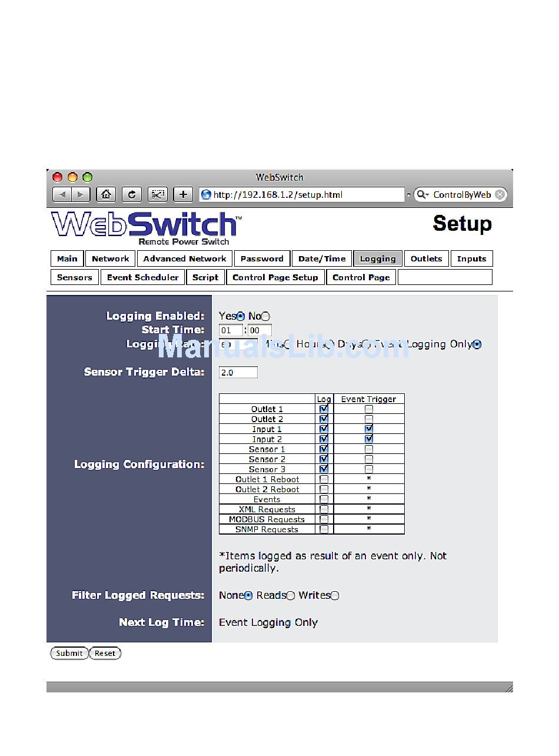The height and width of the screenshot is (756, 559).
Task: Open the Main setup tab
Action: [x=67, y=258]
